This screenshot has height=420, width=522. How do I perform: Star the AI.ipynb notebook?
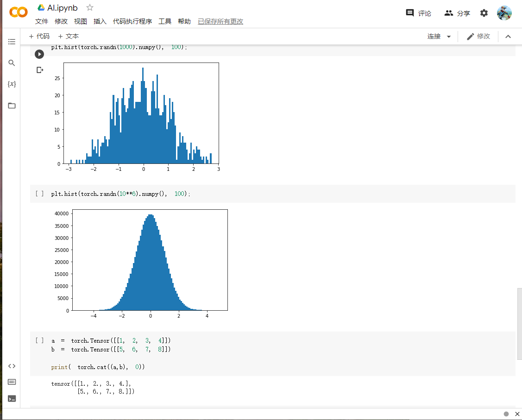[89, 7]
